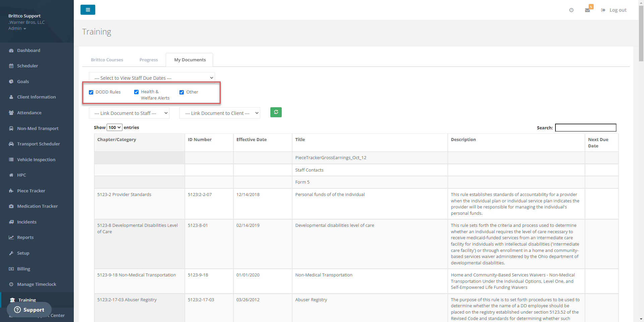644x322 pixels.
Task: Expand Link Document to Staff dropdown
Action: 129,113
